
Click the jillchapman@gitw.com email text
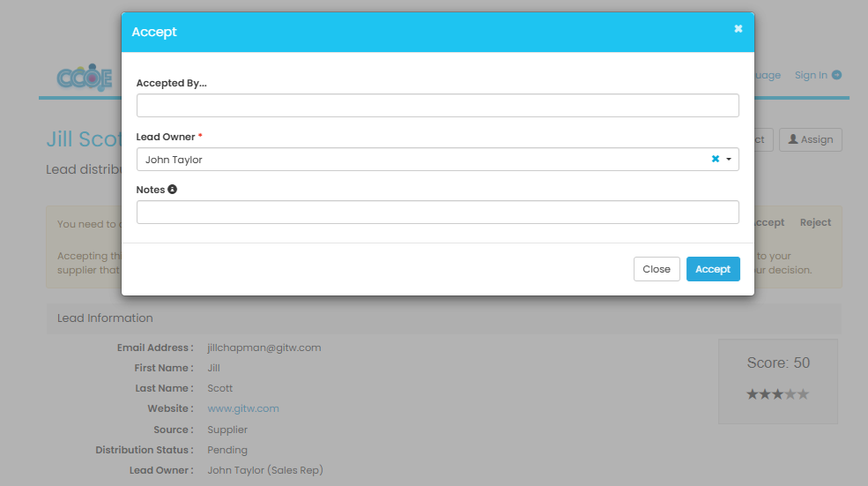pos(264,348)
